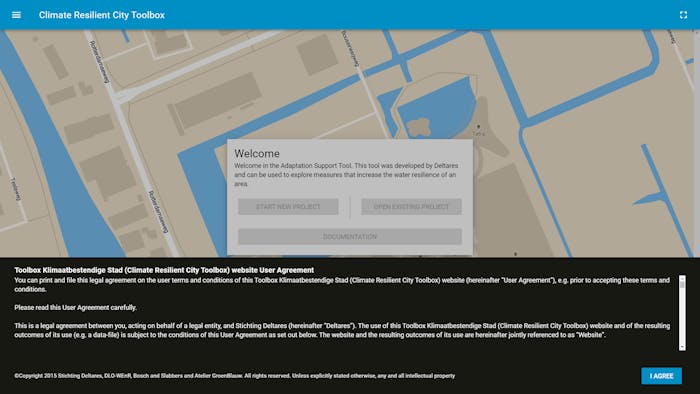700x394 pixels.
Task: Open the hamburger navigation menu
Action: 16,15
